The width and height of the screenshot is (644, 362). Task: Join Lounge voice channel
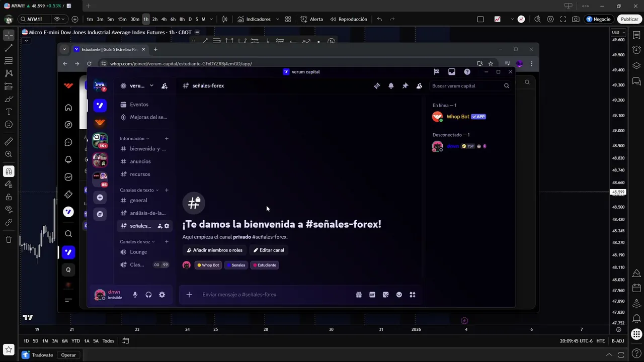(x=144, y=252)
